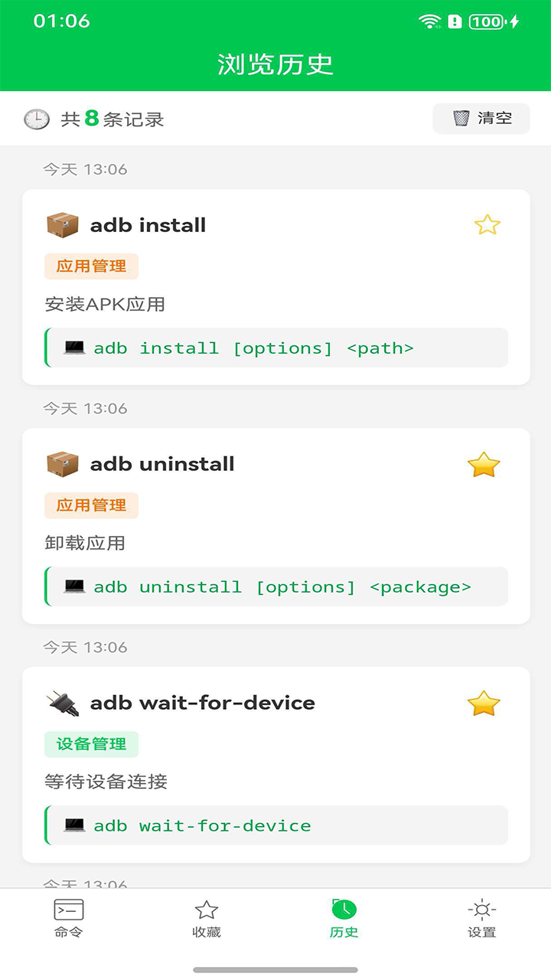The width and height of the screenshot is (551, 980).
Task: Open the 设置 settings tab
Action: click(482, 918)
